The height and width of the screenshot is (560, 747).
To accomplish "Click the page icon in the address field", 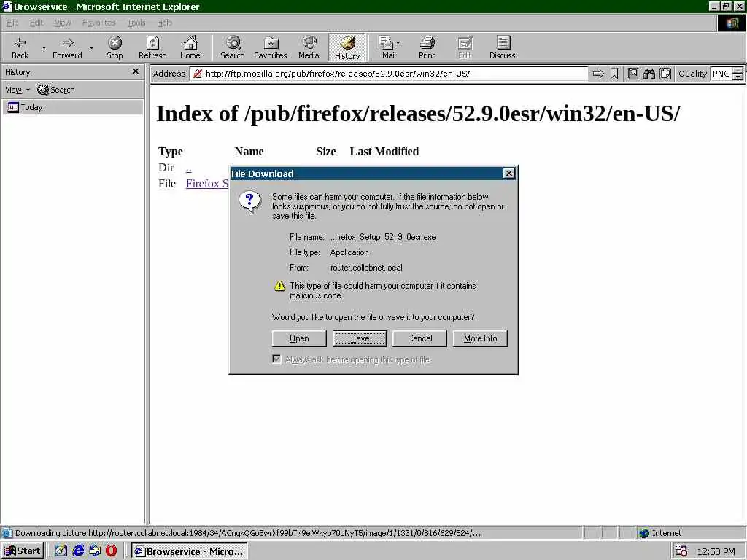I will click(197, 74).
